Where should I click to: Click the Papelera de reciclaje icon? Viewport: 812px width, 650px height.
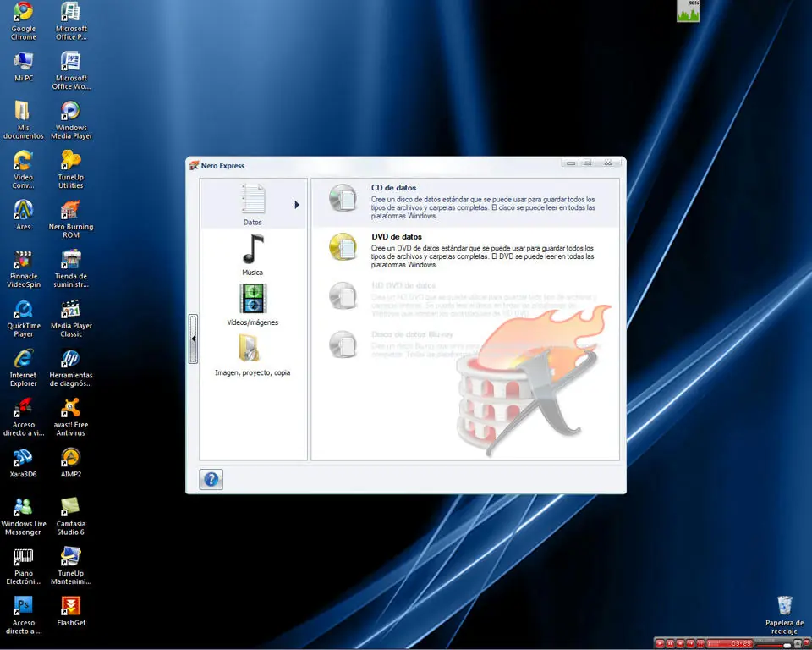[784, 615]
